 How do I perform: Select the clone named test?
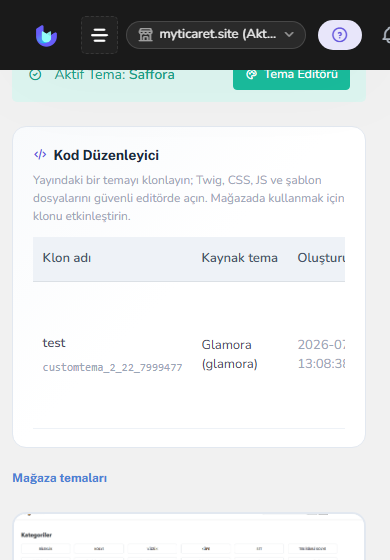pos(54,343)
